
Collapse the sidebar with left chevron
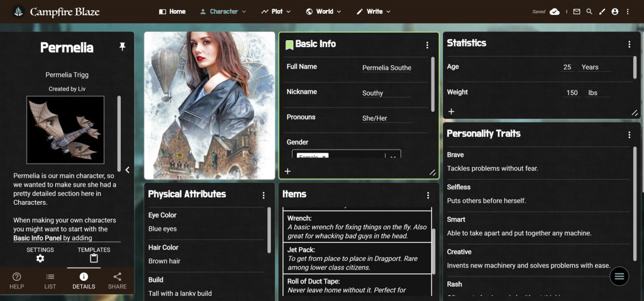tap(128, 170)
